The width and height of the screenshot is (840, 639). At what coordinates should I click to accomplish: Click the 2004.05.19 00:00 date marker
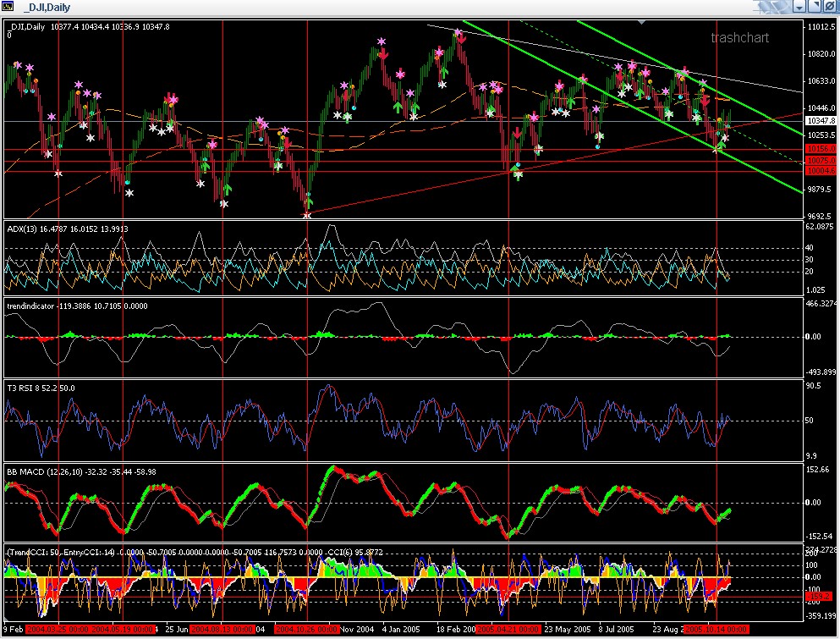pyautogui.click(x=122, y=629)
